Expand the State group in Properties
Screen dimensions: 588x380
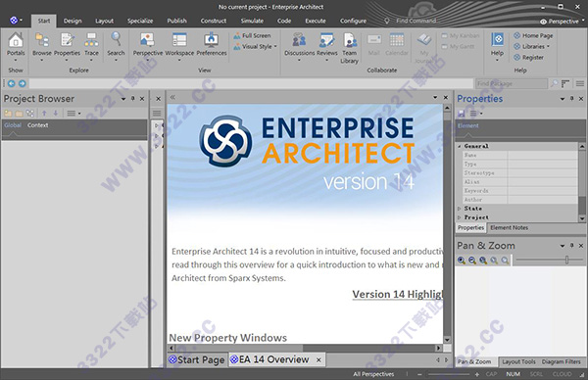460,209
